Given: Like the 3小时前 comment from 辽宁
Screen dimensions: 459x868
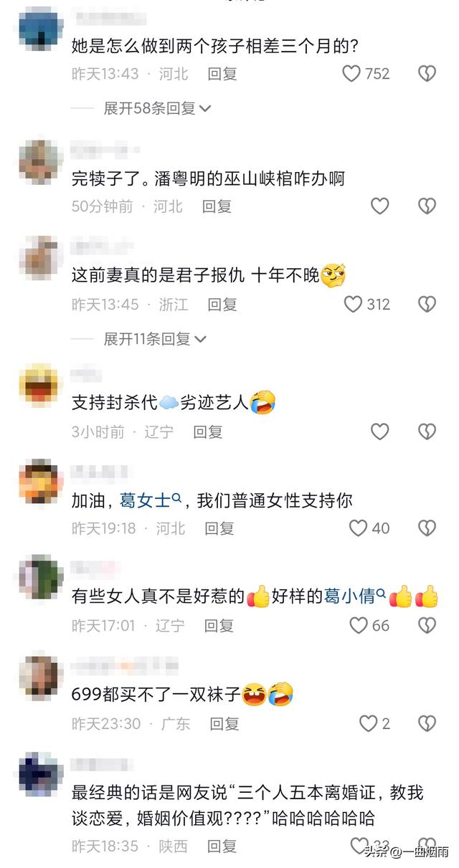Looking at the screenshot, I should 379,431.
